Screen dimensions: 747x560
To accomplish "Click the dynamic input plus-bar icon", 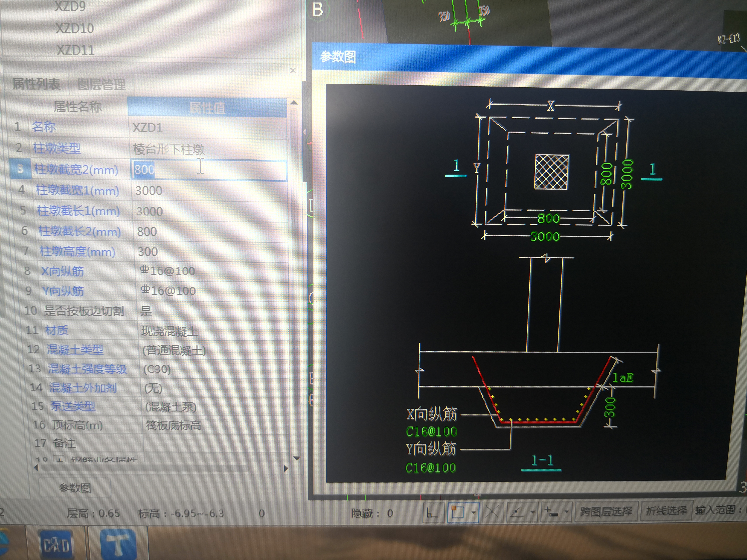I will (551, 512).
